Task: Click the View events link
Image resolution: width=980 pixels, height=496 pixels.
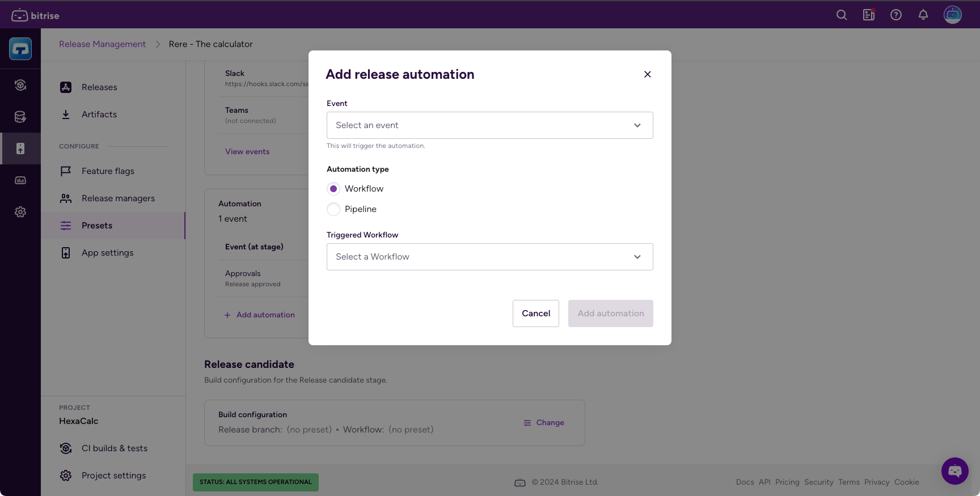Action: (x=247, y=151)
